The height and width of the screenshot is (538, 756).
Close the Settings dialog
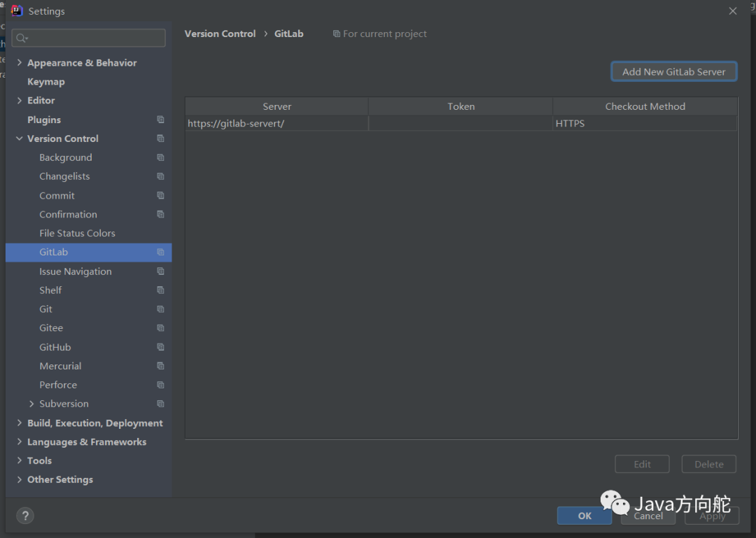point(732,11)
